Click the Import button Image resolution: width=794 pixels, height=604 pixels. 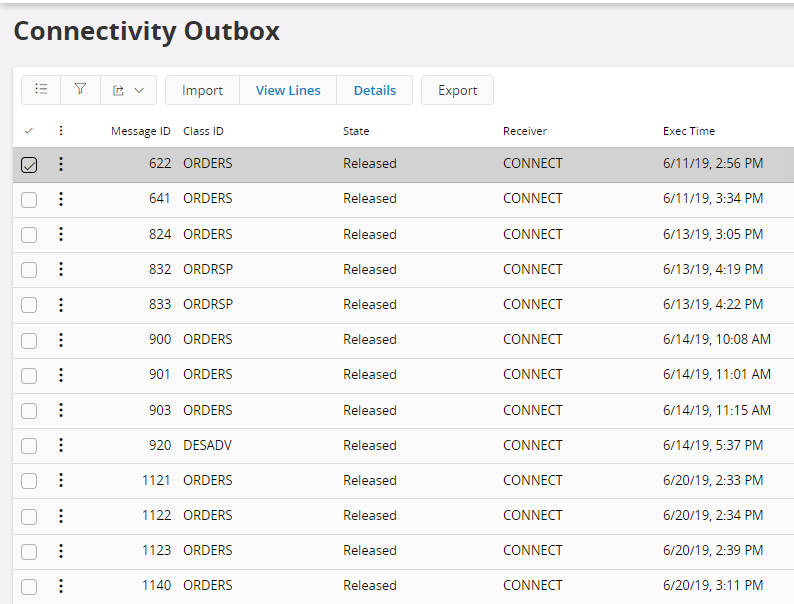pyautogui.click(x=202, y=90)
